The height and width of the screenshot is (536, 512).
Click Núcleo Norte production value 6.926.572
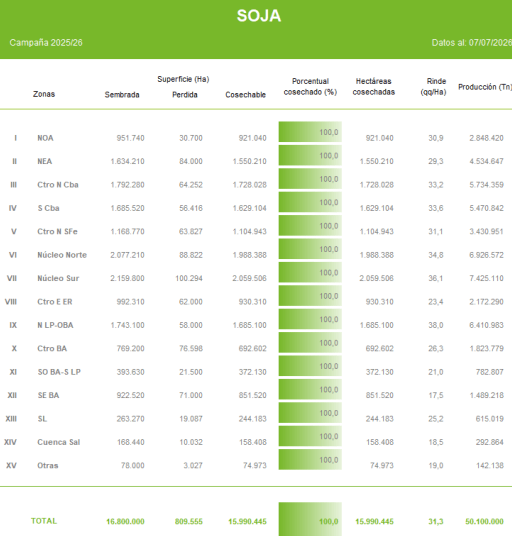pyautogui.click(x=486, y=255)
